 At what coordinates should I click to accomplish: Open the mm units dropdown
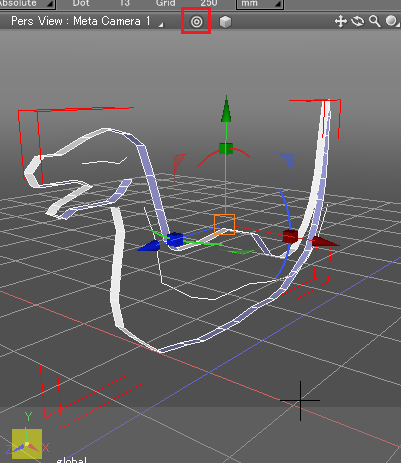[260, 4]
